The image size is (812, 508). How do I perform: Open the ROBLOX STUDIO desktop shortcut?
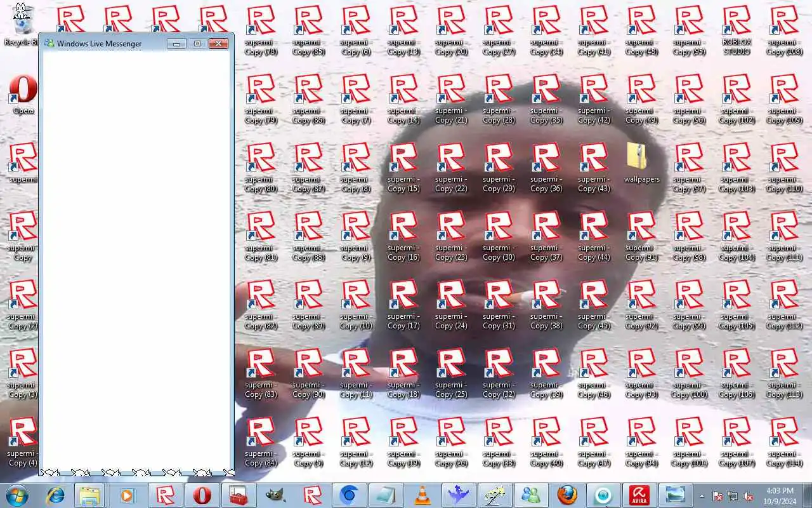click(737, 29)
